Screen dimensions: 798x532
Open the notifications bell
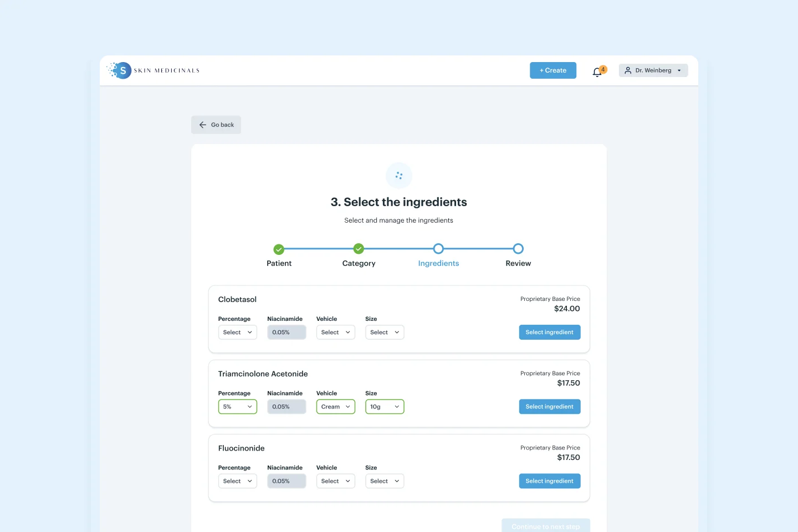point(597,71)
